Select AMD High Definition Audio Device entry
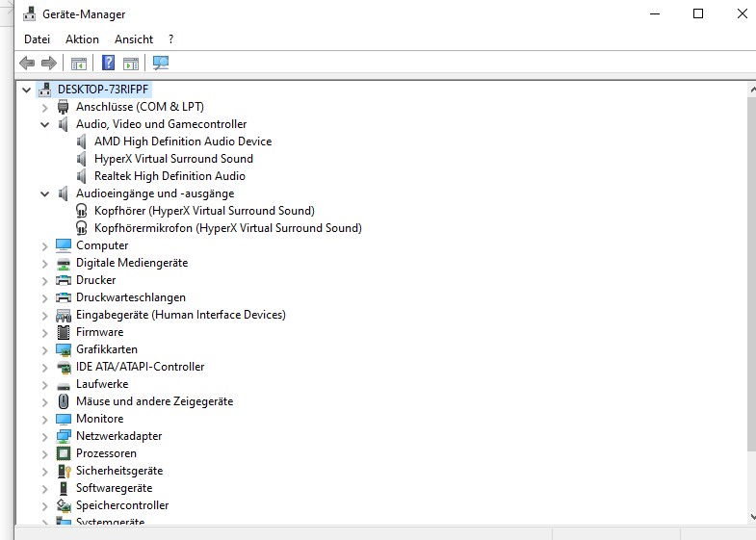Screen dimensions: 756x540 coord(183,141)
